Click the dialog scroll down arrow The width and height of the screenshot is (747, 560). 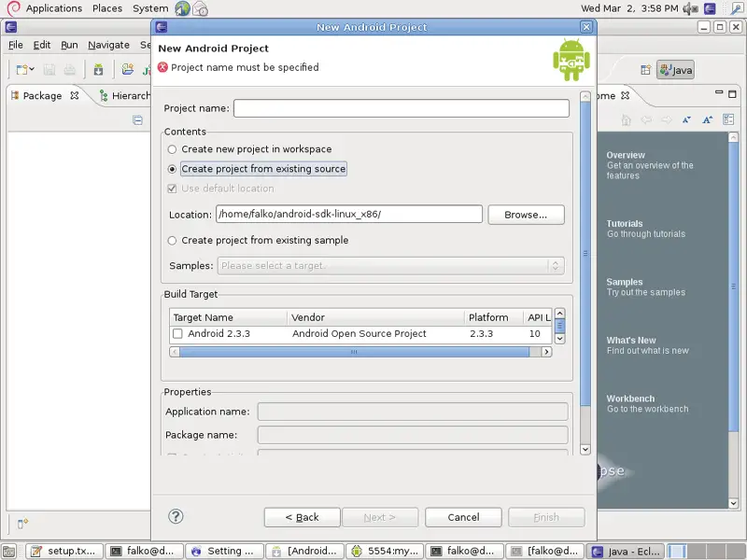point(585,449)
